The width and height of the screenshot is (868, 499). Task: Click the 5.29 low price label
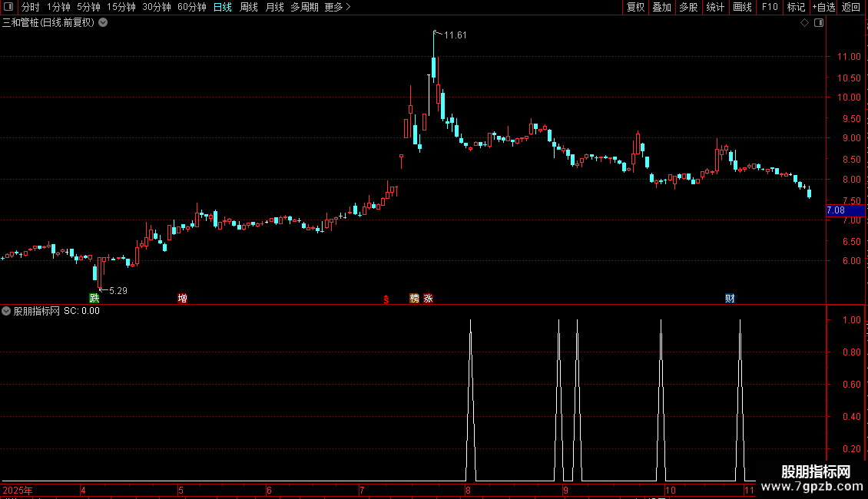pos(118,291)
